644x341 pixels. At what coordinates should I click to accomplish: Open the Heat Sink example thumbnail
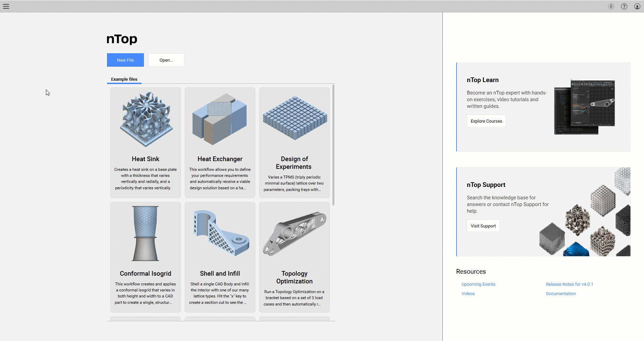(146, 119)
